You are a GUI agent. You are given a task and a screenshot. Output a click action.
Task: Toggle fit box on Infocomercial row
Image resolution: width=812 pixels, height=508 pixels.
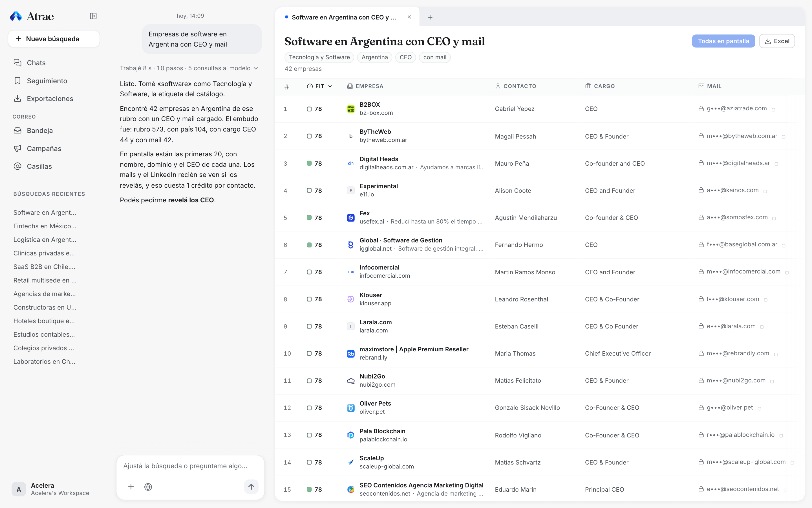click(x=309, y=272)
